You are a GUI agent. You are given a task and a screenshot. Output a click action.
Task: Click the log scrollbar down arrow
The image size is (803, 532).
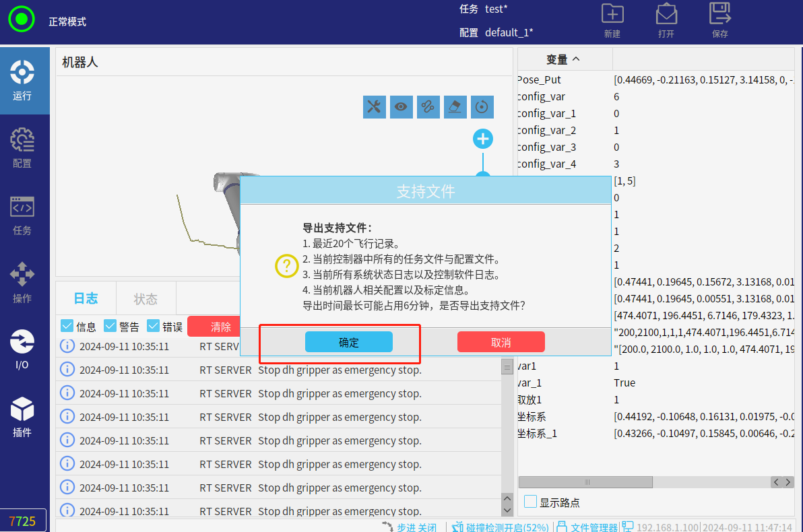pyautogui.click(x=507, y=510)
